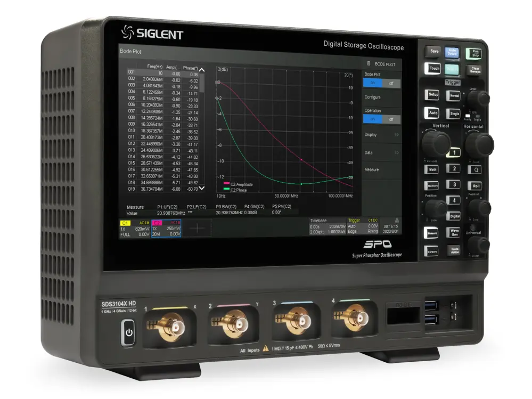Set Operation switch to off
This screenshot has height=399, width=532.
(x=391, y=119)
